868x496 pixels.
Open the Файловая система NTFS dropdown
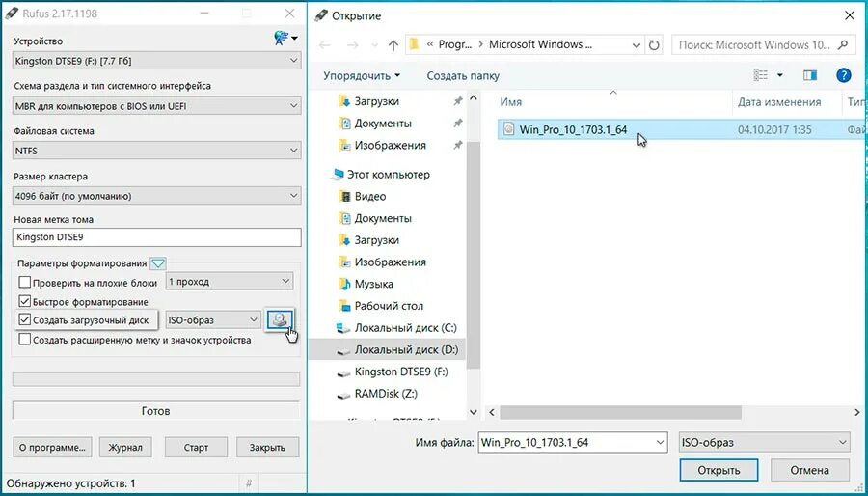click(157, 150)
